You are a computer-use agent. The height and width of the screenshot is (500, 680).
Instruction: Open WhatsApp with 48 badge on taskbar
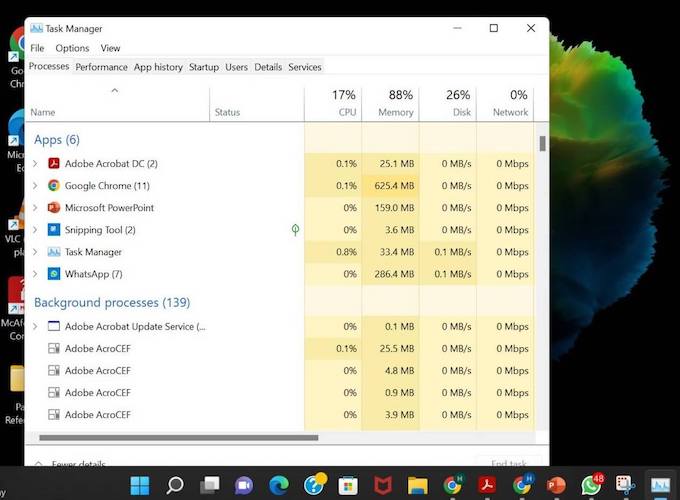592,484
